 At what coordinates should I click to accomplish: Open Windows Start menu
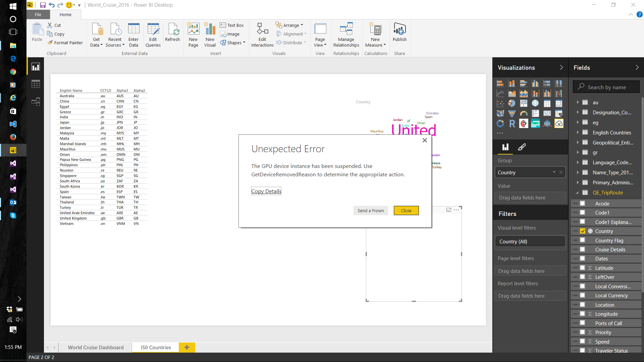coord(13,6)
